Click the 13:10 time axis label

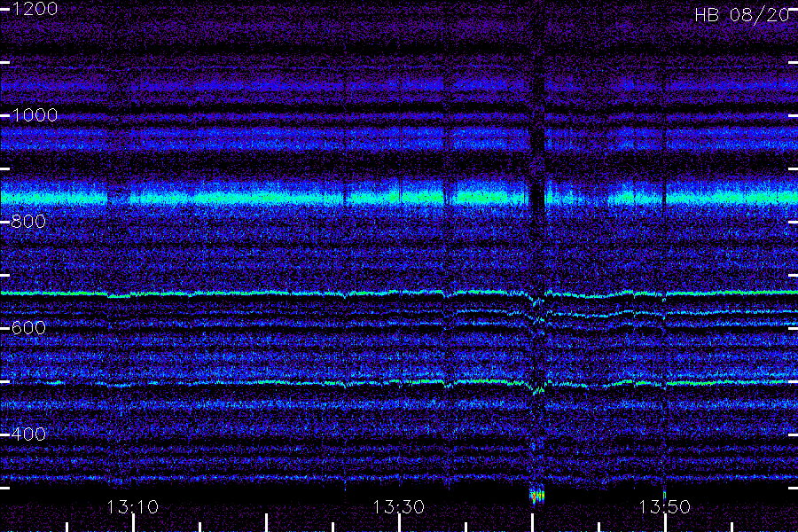coord(132,507)
